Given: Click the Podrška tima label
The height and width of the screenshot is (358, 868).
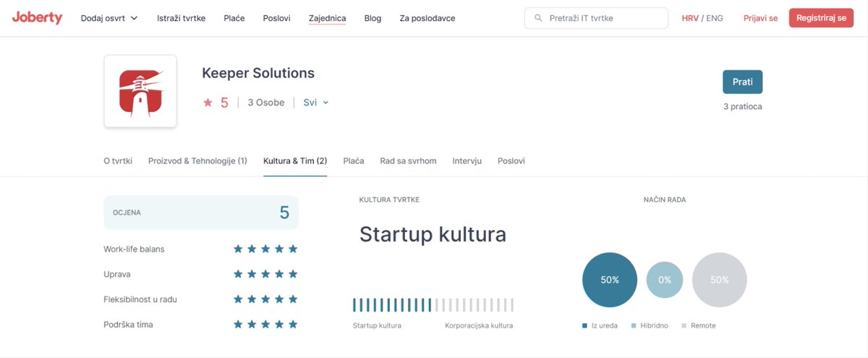Looking at the screenshot, I should (128, 325).
